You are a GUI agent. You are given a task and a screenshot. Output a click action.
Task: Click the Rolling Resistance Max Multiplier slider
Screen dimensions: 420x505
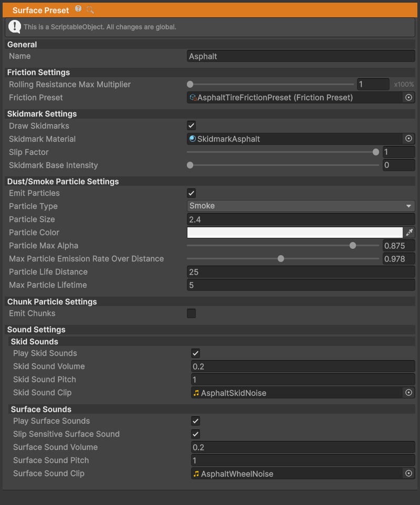pyautogui.click(x=270, y=85)
